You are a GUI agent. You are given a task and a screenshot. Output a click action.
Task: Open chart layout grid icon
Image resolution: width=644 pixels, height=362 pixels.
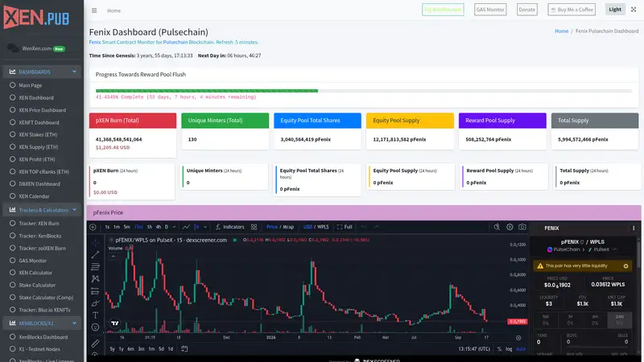(254, 227)
